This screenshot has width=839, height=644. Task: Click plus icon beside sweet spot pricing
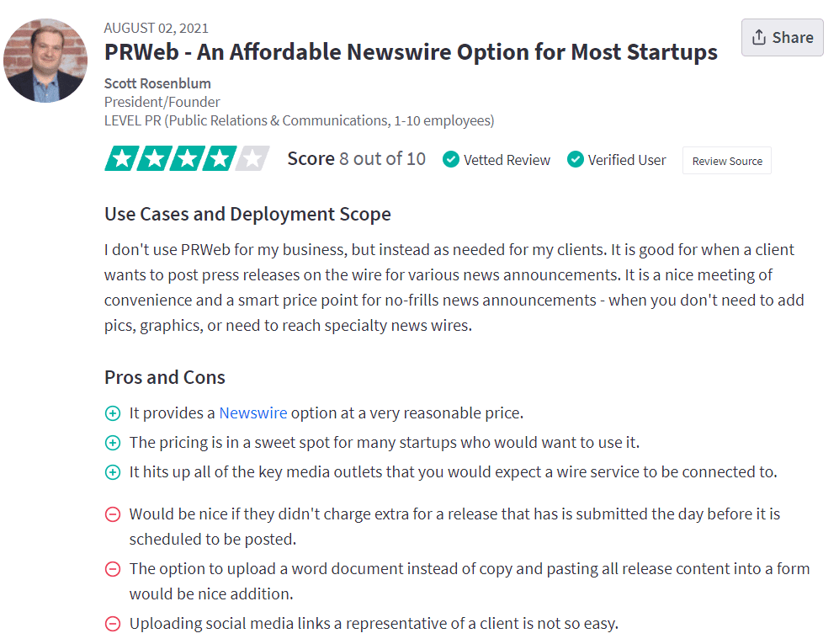pyautogui.click(x=113, y=443)
